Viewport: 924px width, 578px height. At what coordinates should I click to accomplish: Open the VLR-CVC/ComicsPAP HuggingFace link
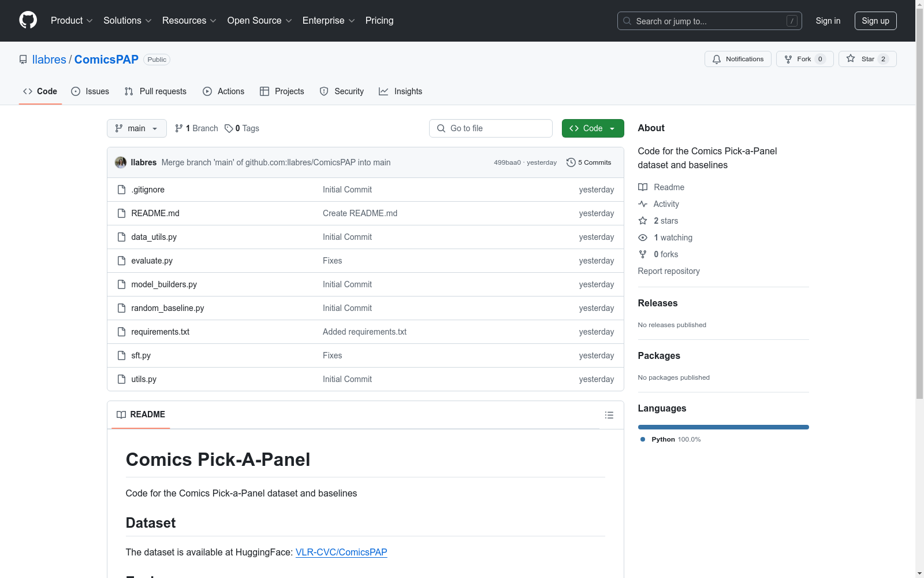341,552
